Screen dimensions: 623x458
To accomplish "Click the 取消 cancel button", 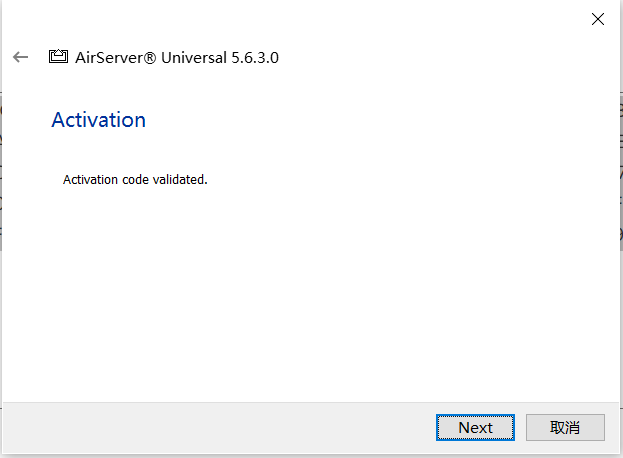I will click(565, 427).
